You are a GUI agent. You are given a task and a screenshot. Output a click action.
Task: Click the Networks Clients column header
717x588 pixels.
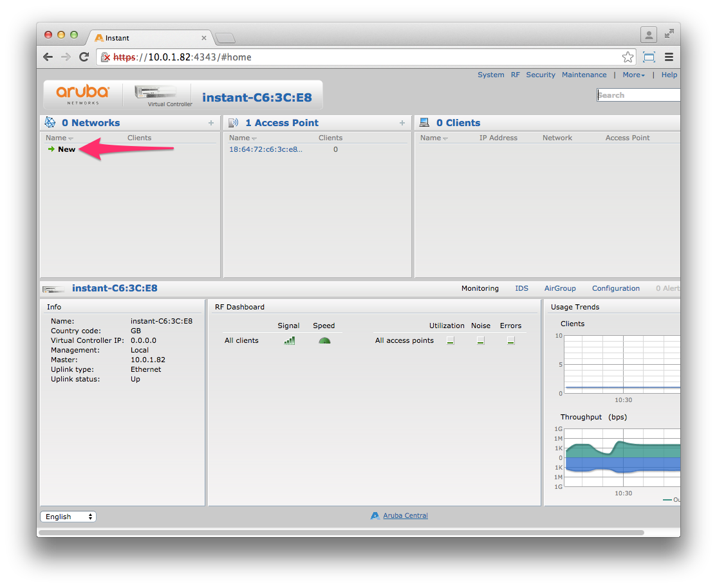(x=139, y=138)
